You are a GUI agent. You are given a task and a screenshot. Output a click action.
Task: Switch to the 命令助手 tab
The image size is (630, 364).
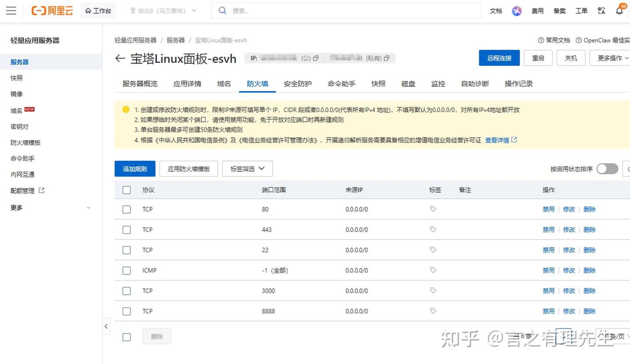pos(342,83)
